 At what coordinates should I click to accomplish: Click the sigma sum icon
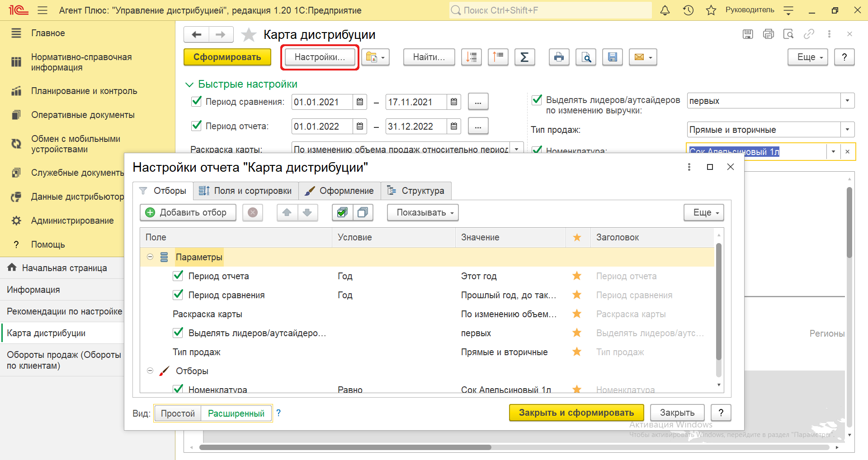[x=524, y=57]
